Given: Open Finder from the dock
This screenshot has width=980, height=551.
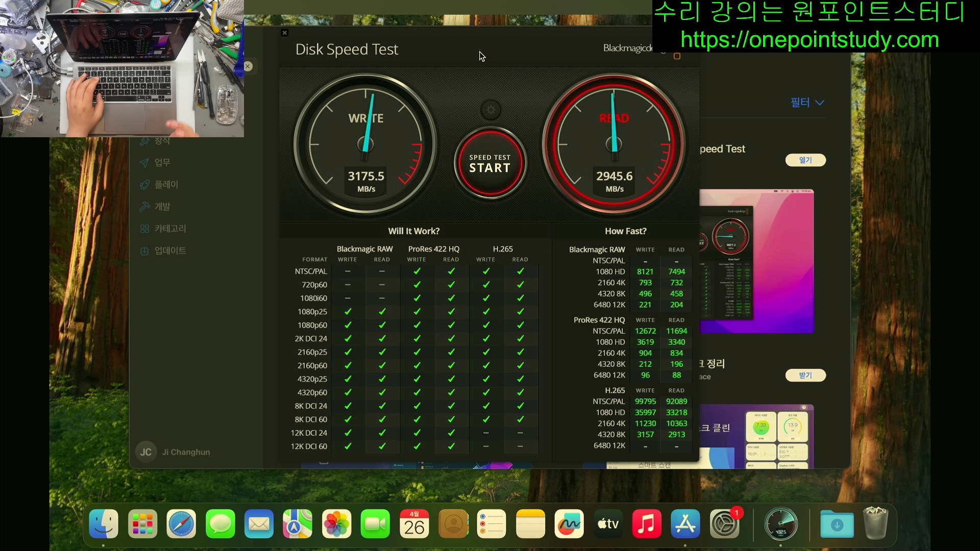Looking at the screenshot, I should tap(104, 524).
